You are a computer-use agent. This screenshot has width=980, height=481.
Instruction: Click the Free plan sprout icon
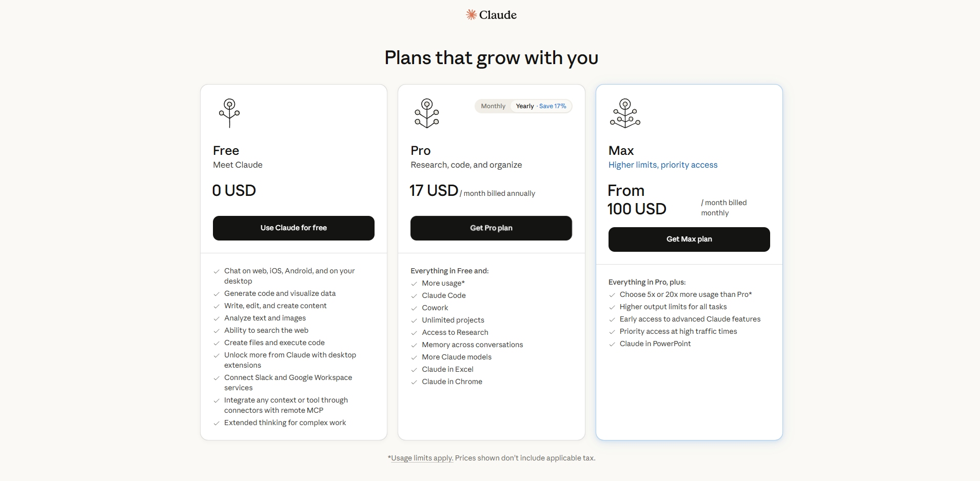pos(229,113)
